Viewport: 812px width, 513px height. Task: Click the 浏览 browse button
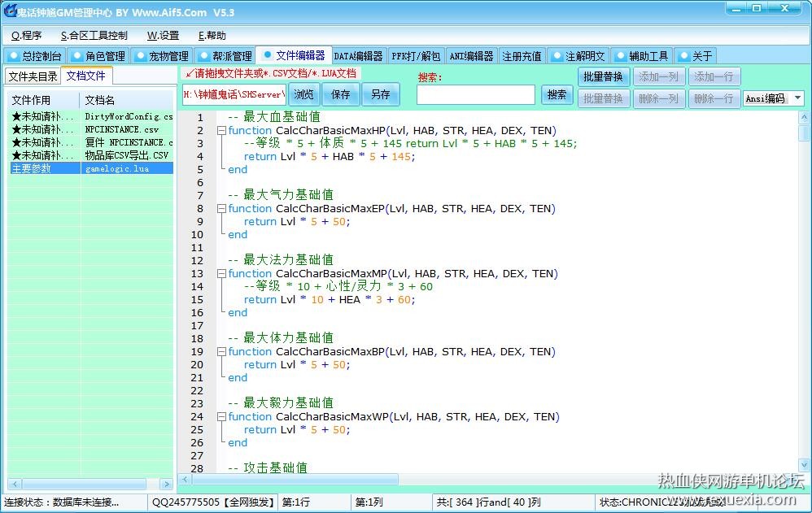[x=304, y=94]
